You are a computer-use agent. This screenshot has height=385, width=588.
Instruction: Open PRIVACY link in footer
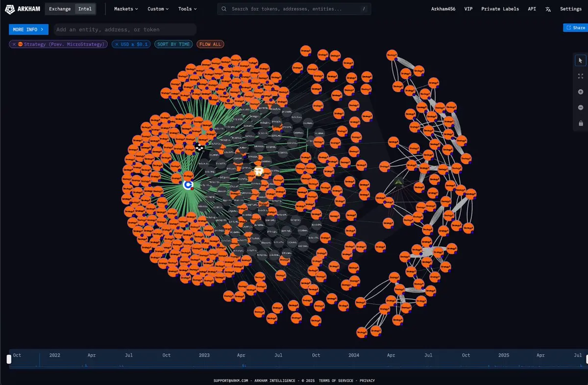(367, 381)
